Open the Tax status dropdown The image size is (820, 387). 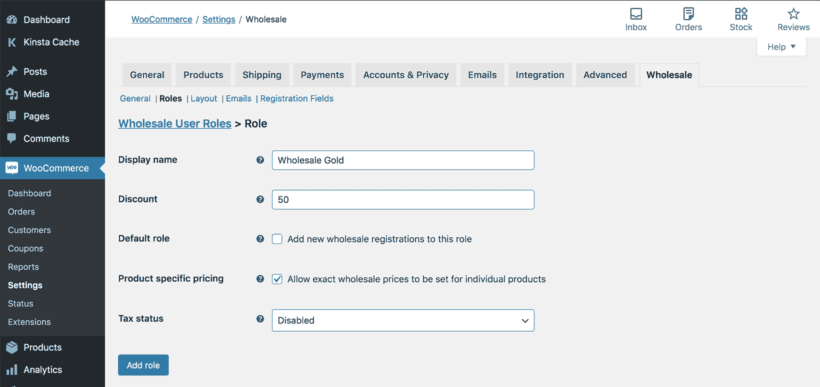[x=403, y=321]
